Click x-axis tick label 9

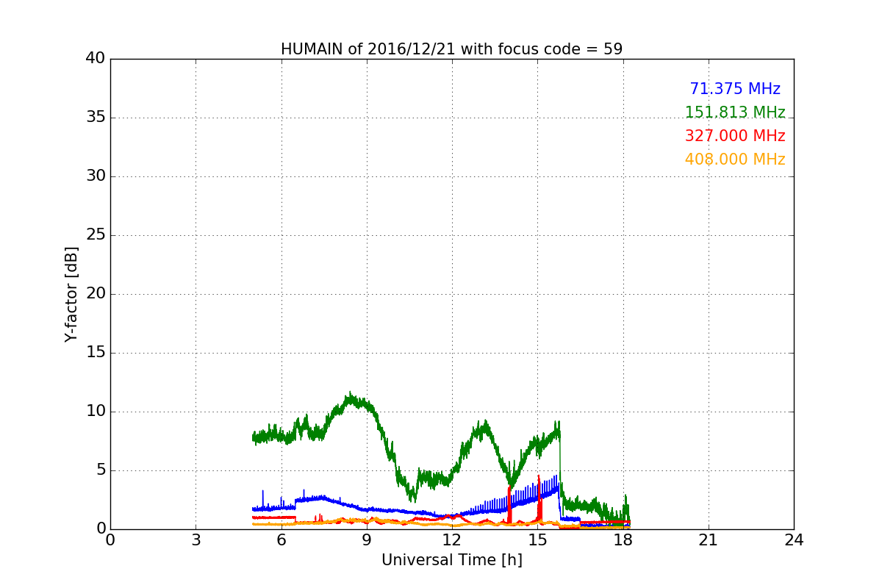(367, 540)
